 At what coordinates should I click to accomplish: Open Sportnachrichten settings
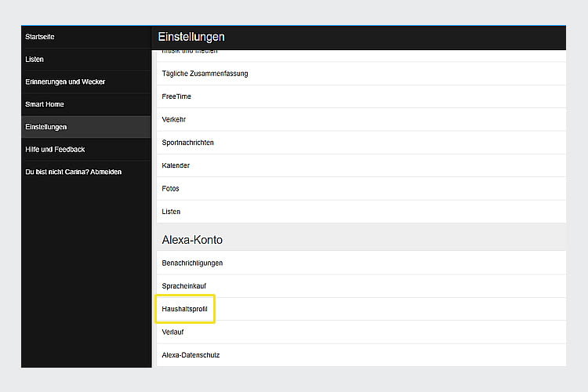tap(361, 143)
